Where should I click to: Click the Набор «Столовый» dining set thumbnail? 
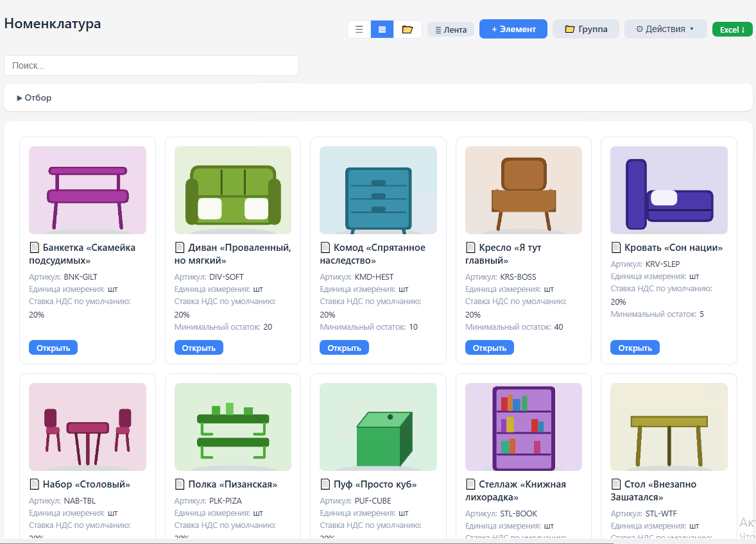pos(88,427)
